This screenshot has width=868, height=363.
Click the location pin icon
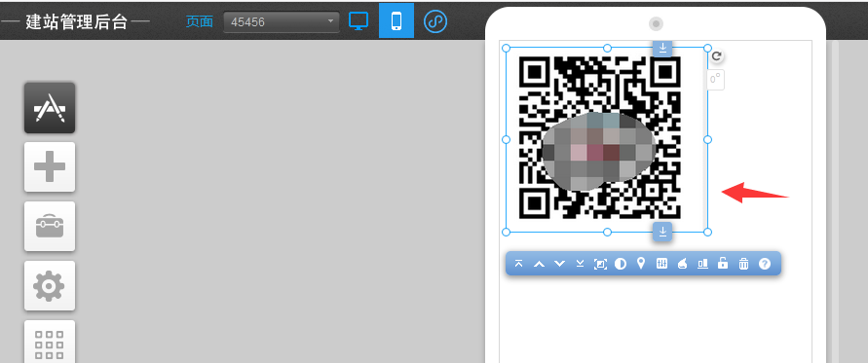[x=641, y=264]
